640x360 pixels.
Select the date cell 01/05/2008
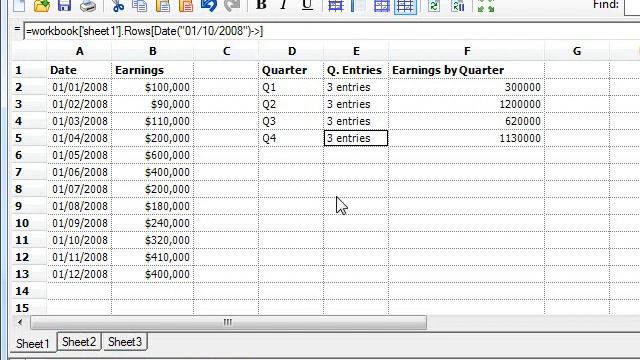click(x=79, y=155)
